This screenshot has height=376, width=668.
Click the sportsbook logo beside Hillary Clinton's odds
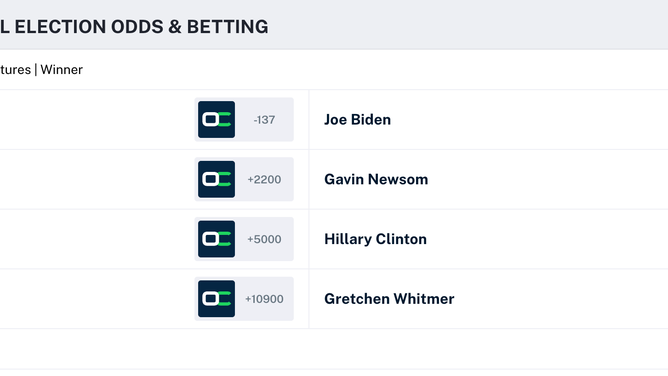coord(216,239)
